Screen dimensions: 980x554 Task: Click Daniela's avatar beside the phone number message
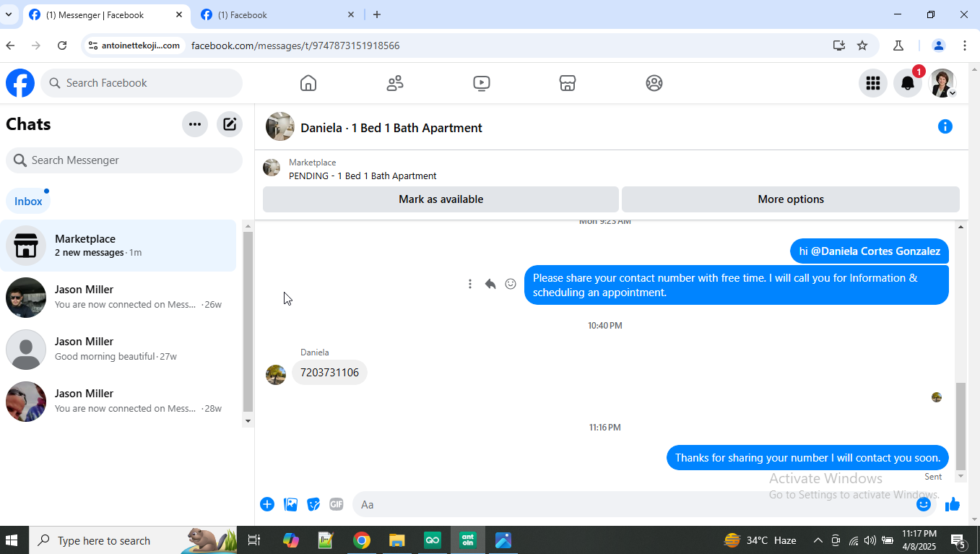pyautogui.click(x=276, y=375)
